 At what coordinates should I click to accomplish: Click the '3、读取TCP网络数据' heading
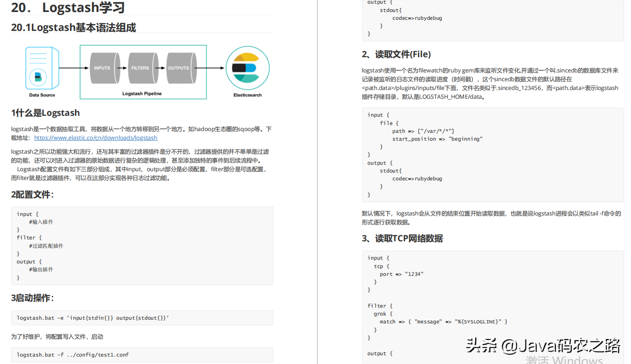coord(402,239)
